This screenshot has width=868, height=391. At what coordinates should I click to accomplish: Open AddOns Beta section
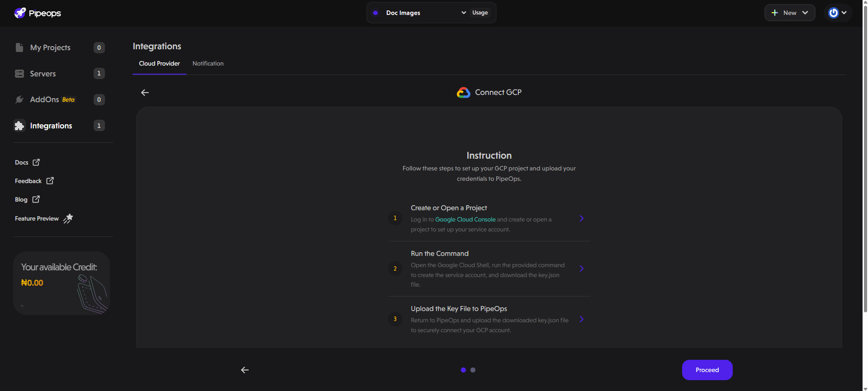pos(52,99)
